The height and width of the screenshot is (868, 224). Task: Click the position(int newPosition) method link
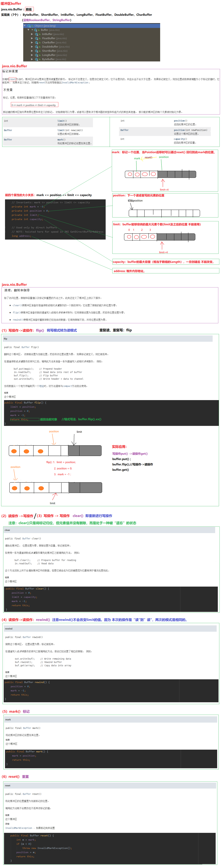[190, 130]
